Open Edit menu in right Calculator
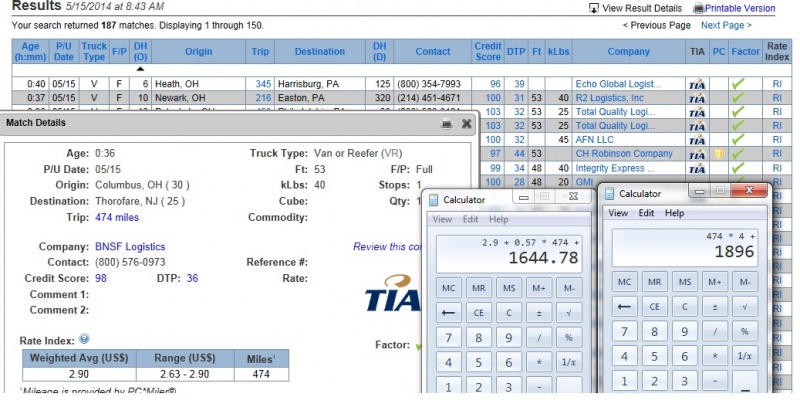This screenshot has width=800, height=407. [x=646, y=213]
